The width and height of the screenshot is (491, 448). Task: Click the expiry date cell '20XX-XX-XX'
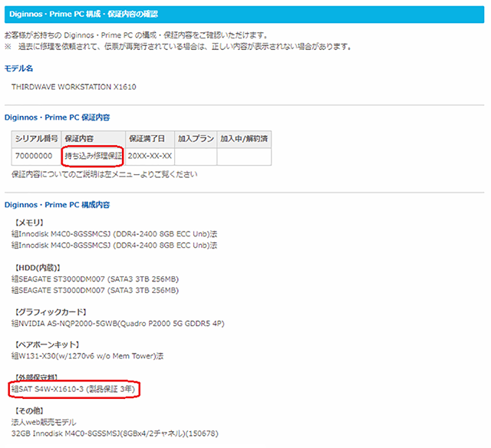[150, 156]
